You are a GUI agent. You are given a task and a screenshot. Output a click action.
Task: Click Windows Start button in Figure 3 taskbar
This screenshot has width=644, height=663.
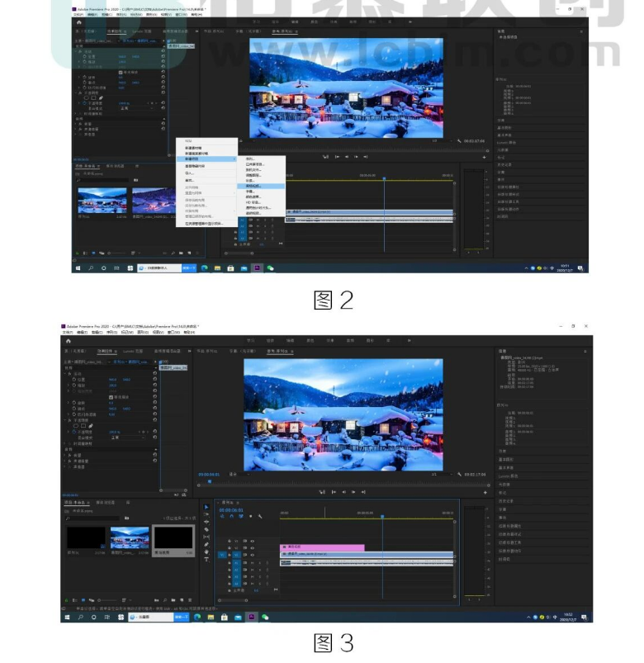tap(67, 618)
